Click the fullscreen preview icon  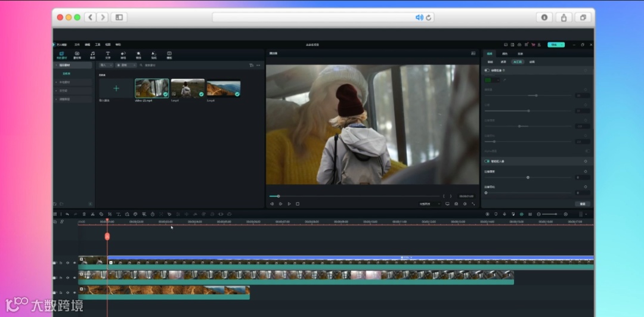473,204
